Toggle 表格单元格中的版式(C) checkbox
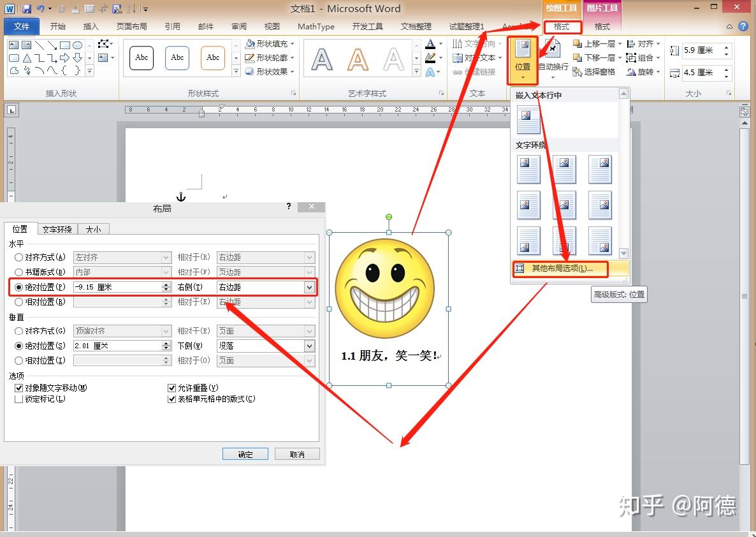 coord(171,399)
